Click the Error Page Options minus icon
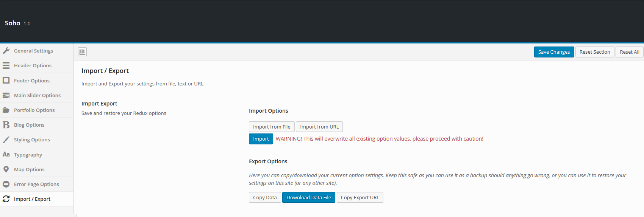This screenshot has height=217, width=644. click(6, 184)
